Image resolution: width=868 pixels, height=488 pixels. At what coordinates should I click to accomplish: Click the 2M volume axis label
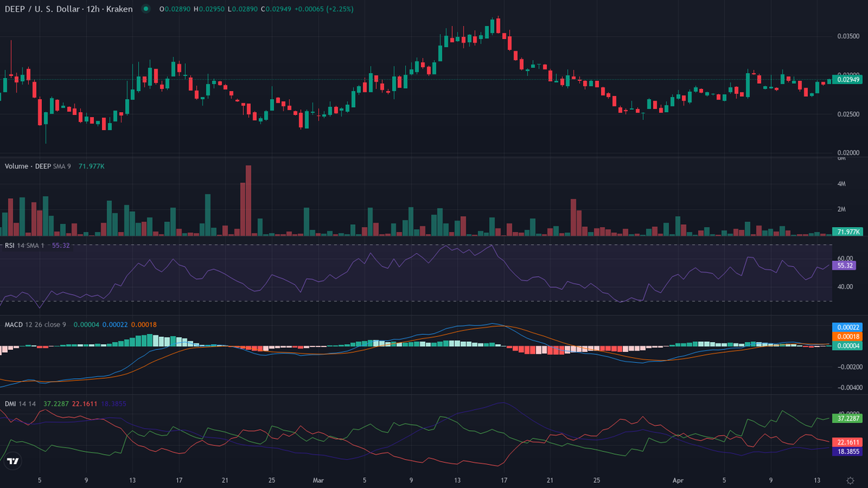[x=842, y=210]
